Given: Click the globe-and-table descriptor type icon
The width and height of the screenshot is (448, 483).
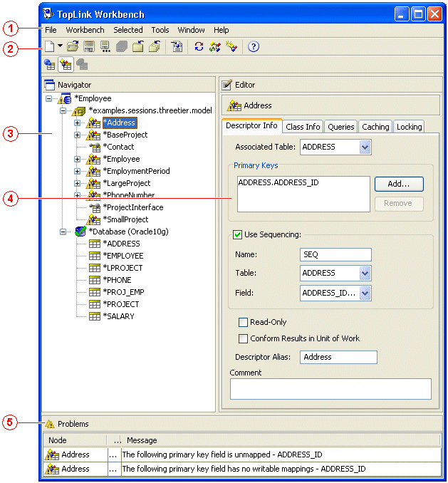Looking at the screenshot, I should (x=50, y=64).
